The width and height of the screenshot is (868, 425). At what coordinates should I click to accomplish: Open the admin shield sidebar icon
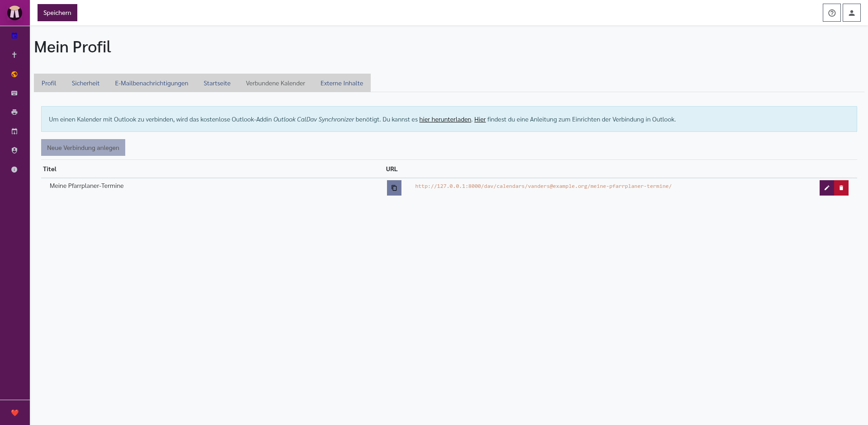point(14,150)
